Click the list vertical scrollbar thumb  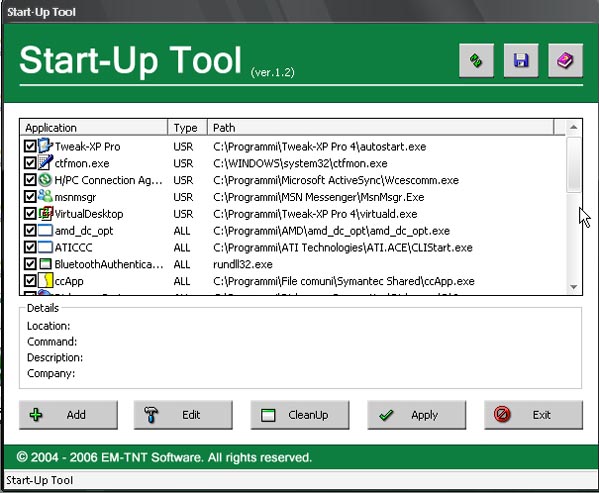point(573,164)
